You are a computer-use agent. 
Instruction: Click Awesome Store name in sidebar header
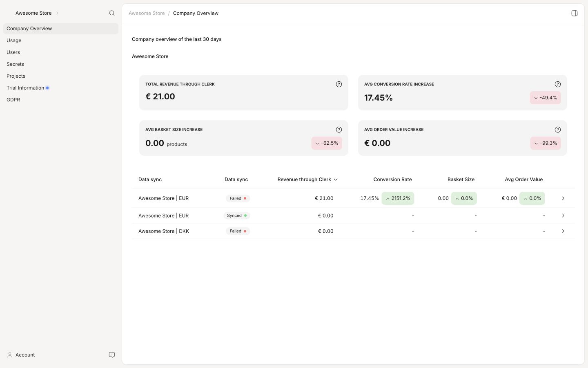tap(33, 13)
